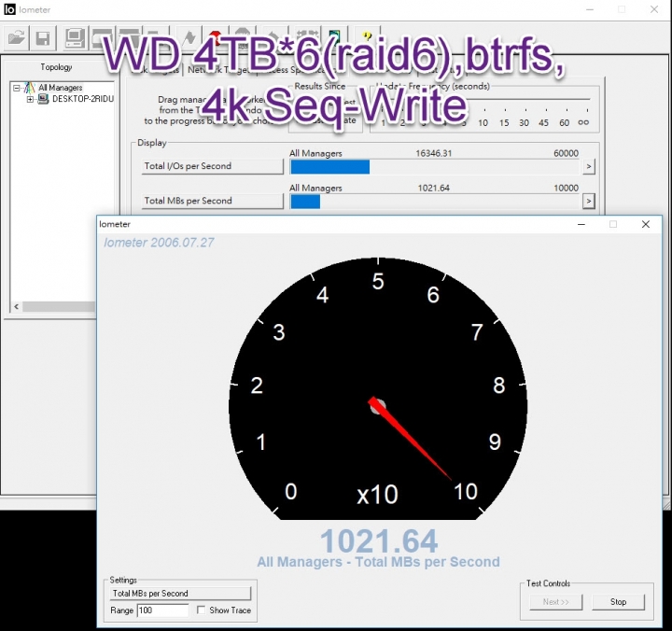
Task: Set update frequency slider to 10 seconds
Action: click(483, 122)
